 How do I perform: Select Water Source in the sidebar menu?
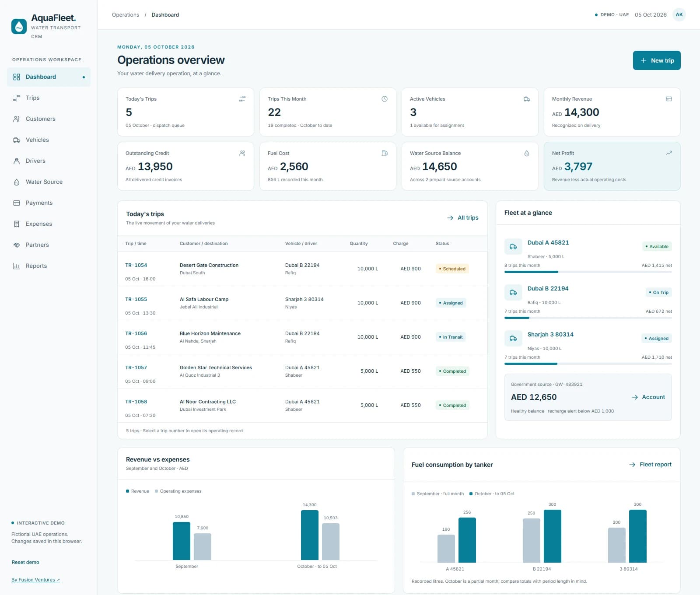coord(49,182)
